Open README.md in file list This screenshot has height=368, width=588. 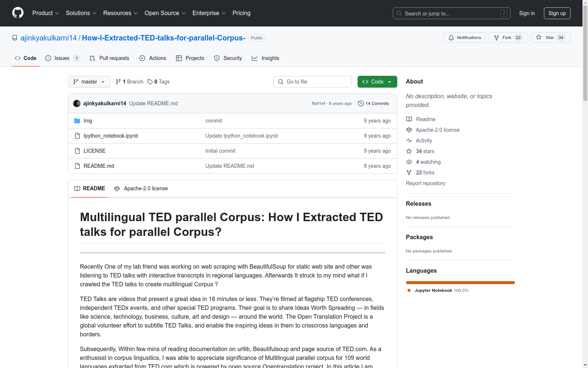[99, 166]
